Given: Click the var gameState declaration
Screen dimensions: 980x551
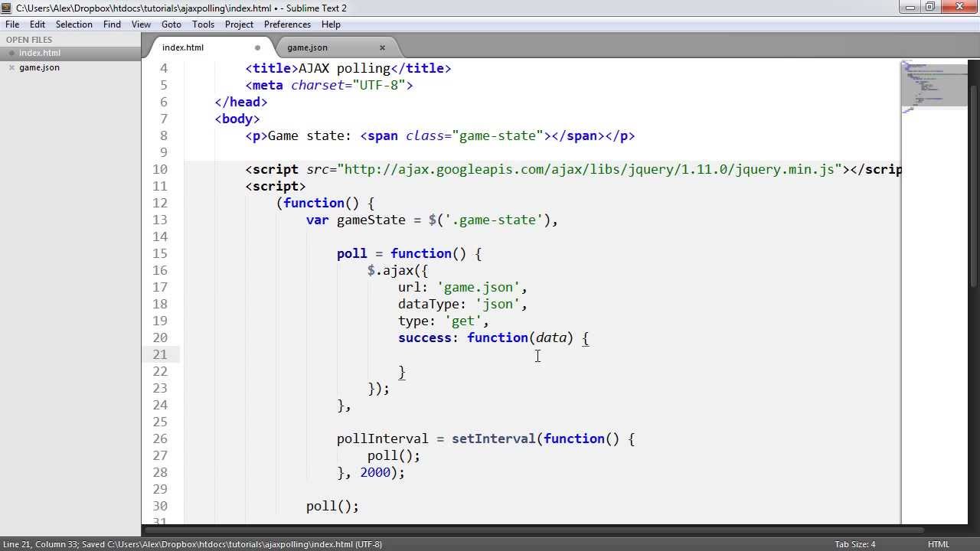Looking at the screenshot, I should (433, 220).
